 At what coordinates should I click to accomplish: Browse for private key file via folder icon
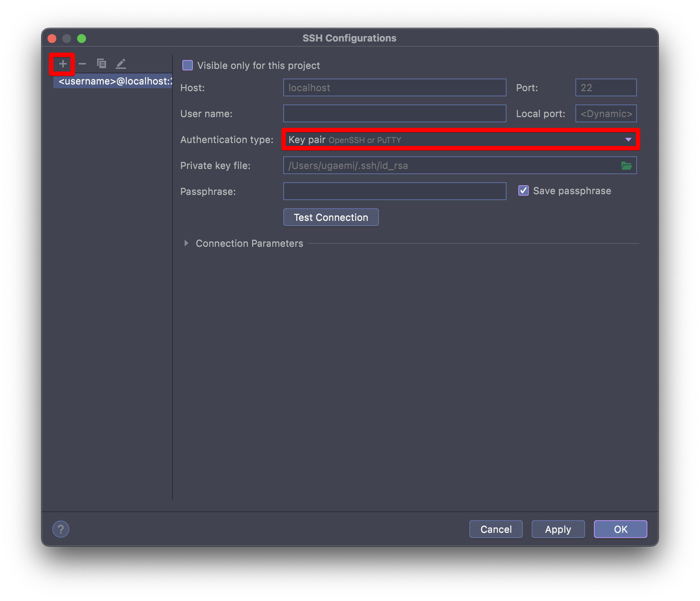pos(627,165)
